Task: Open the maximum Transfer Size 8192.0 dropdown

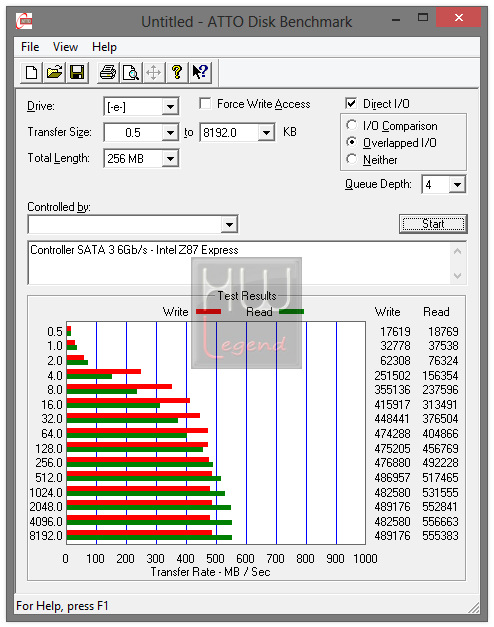Action: pyautogui.click(x=266, y=132)
